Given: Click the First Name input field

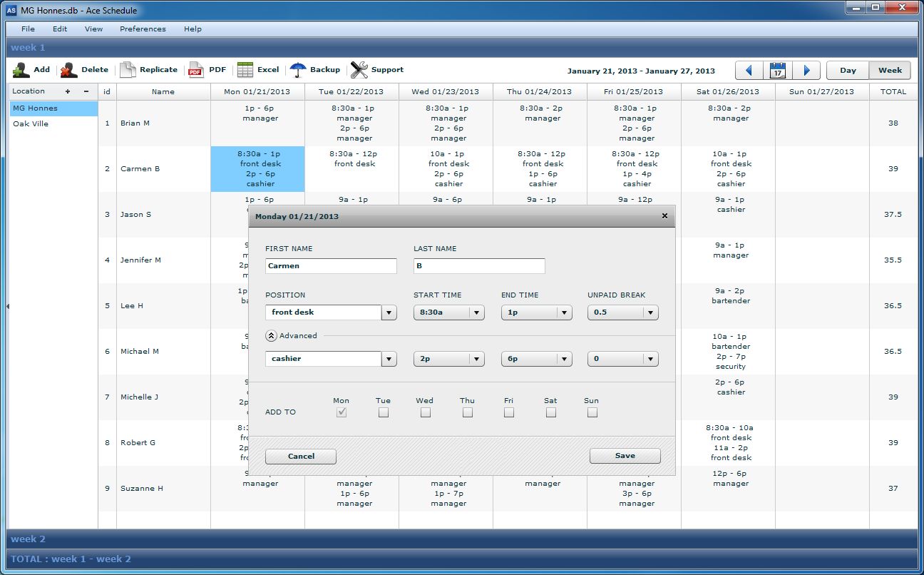Looking at the screenshot, I should coord(331,266).
